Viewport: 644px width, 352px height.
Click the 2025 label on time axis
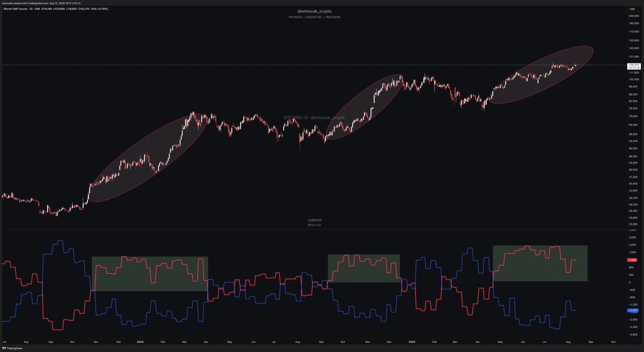pyautogui.click(x=412, y=342)
